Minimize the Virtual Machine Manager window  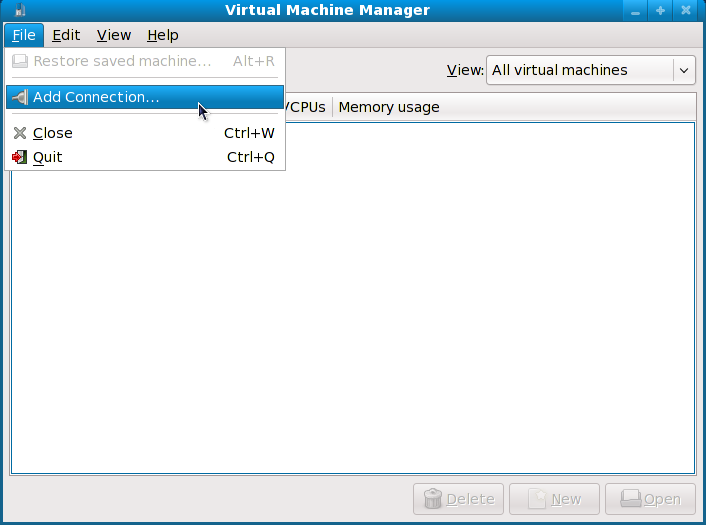click(x=635, y=11)
